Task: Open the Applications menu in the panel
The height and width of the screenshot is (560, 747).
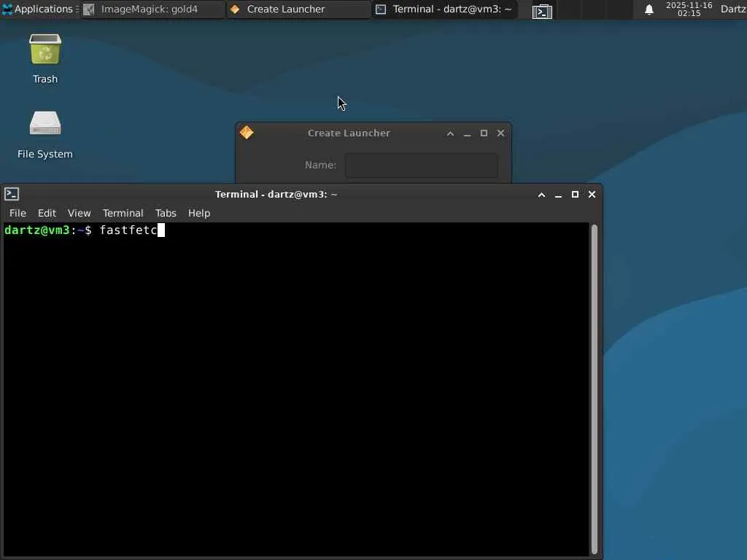Action: (39, 9)
